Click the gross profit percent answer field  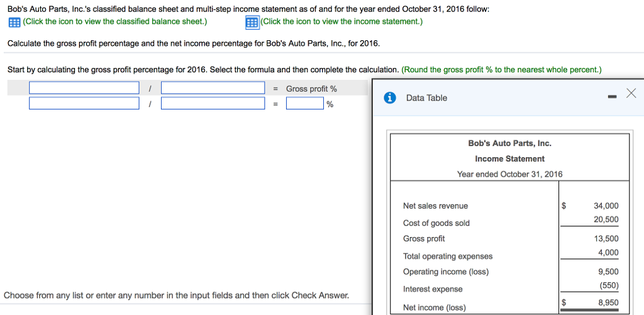pyautogui.click(x=305, y=103)
